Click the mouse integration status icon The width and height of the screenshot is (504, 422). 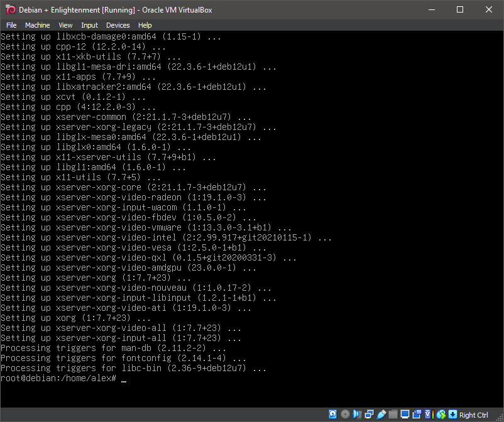click(x=440, y=414)
